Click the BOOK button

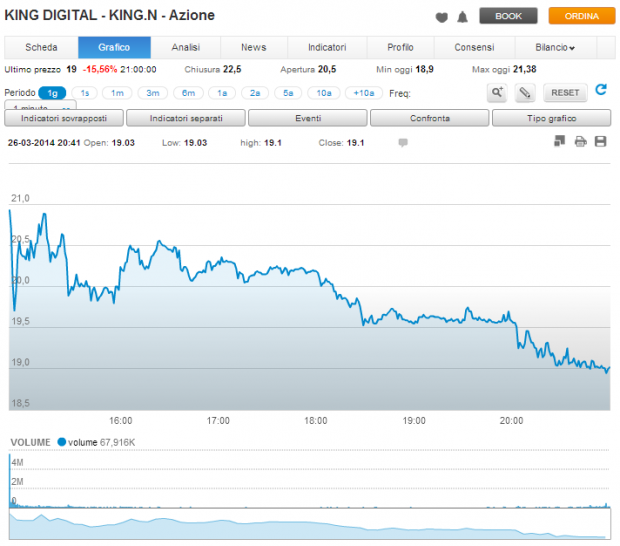508,16
